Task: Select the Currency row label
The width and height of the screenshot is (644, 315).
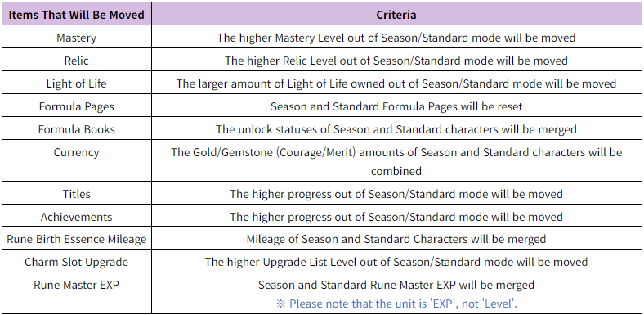Action: tap(76, 152)
